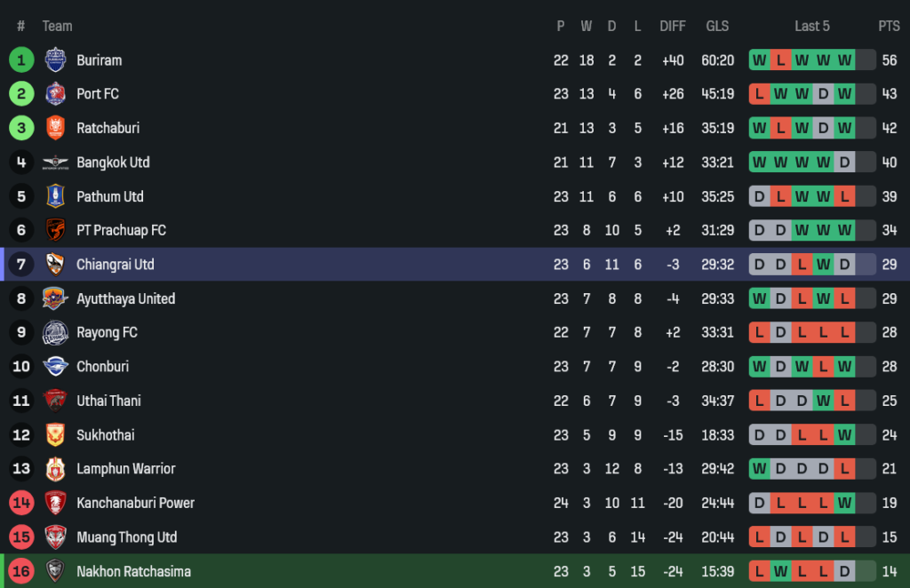Click the Rayong FC crest icon
Screen dimensions: 910x588
click(55, 332)
